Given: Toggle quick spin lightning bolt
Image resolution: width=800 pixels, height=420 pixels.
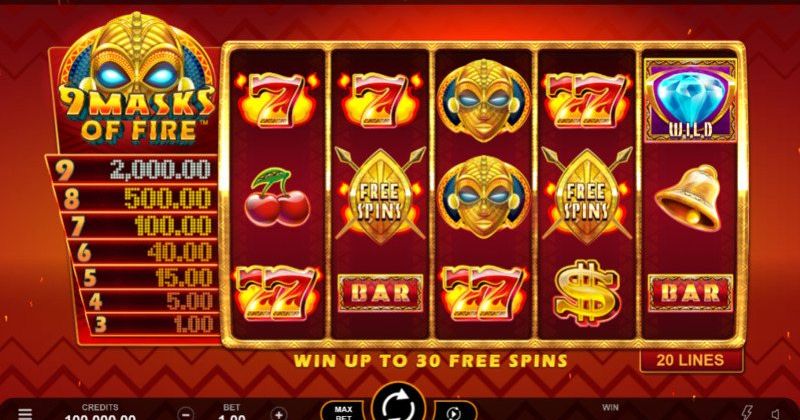Looking at the screenshot, I should pos(746,413).
